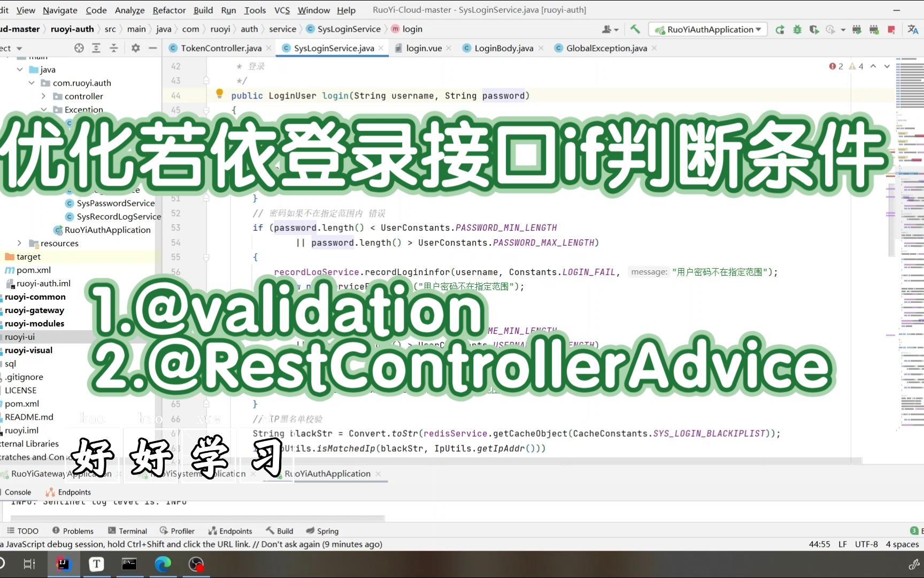Hide the Project tool window with the minimize bar
Screen dimensions: 924x578
[x=153, y=48]
